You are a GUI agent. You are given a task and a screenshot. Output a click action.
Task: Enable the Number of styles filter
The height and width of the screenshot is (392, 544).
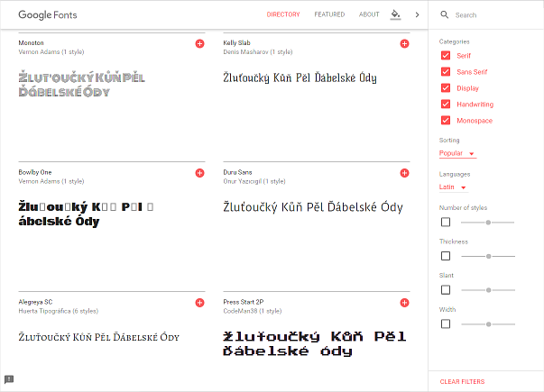pos(446,222)
